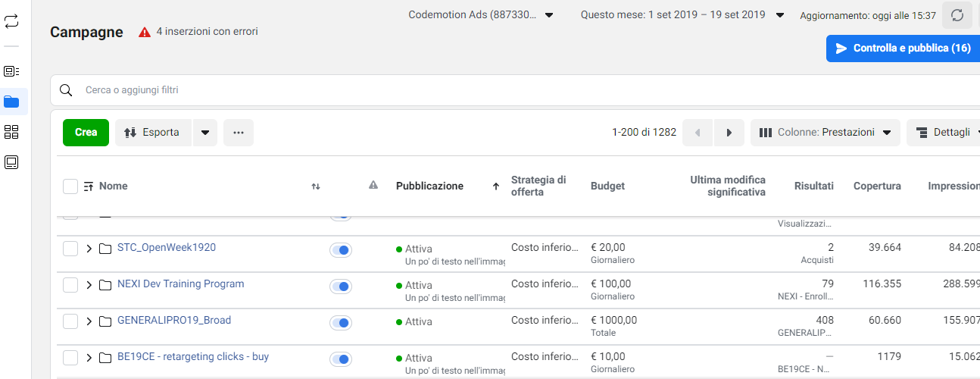Toggle off the STC_OpenWeek1920 campaign
This screenshot has width=980, height=379.
pos(341,250)
